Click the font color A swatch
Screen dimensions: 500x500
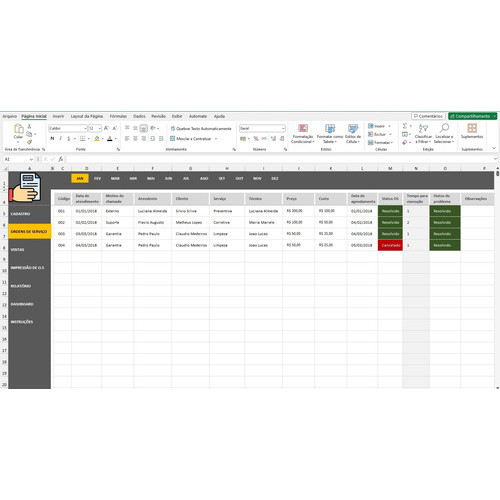point(110,139)
